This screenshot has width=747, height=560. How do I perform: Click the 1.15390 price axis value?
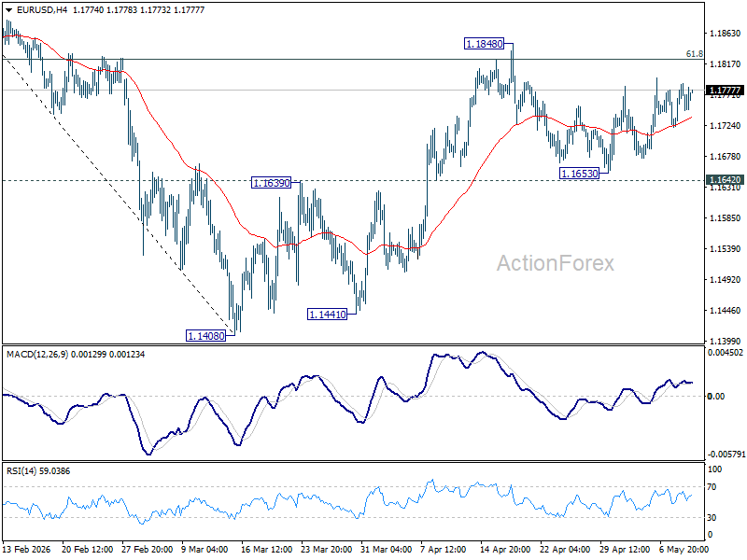726,248
